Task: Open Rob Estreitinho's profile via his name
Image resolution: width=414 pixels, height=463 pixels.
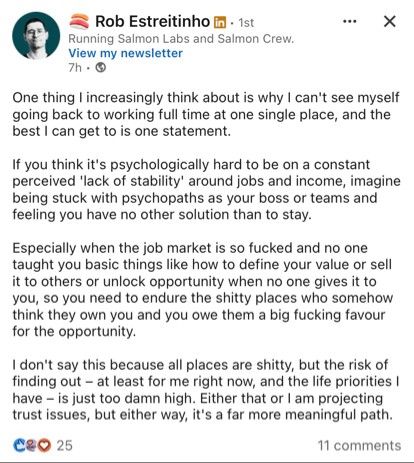Action: tap(152, 22)
